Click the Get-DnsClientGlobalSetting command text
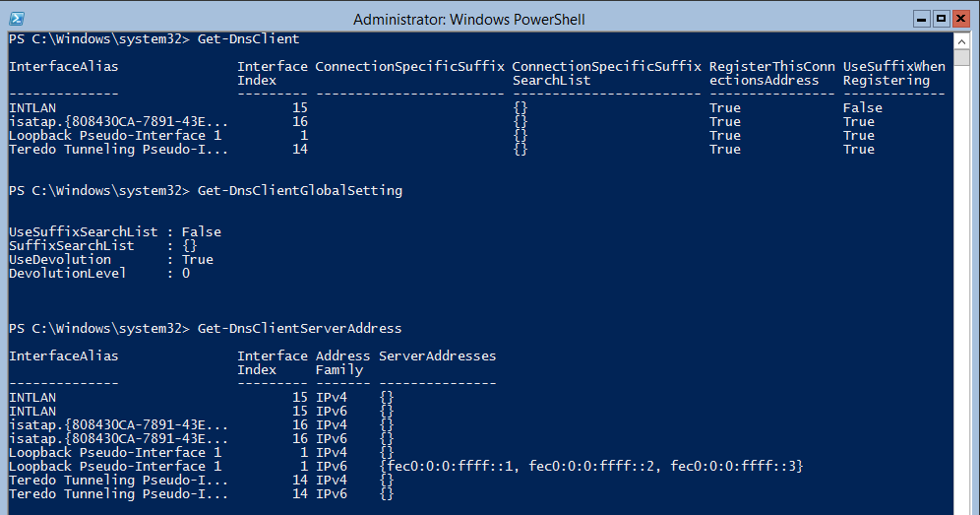 (x=300, y=190)
